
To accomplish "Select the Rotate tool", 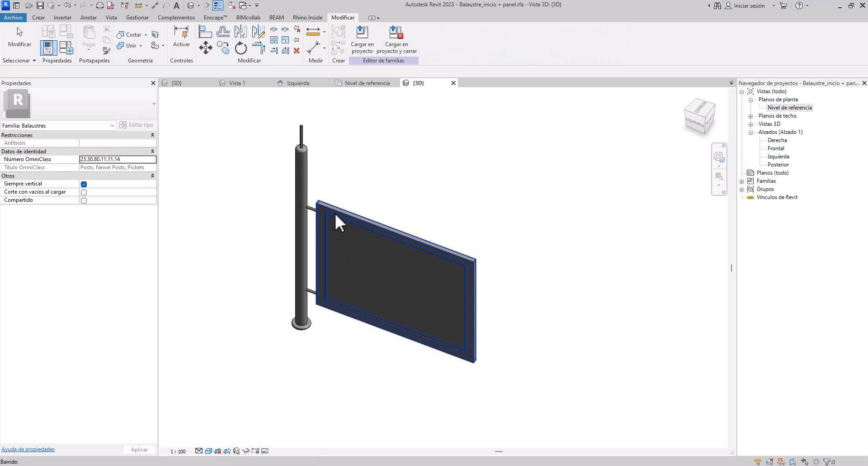I will pyautogui.click(x=241, y=48).
